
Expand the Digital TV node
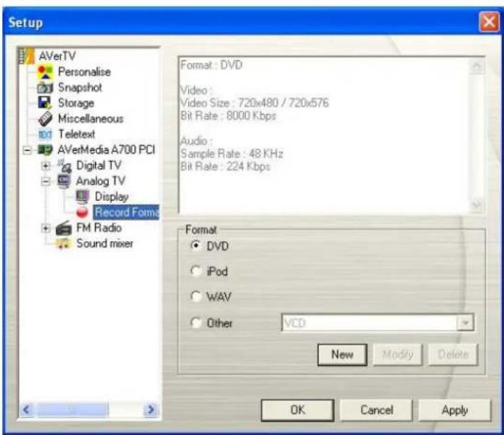pyautogui.click(x=46, y=166)
